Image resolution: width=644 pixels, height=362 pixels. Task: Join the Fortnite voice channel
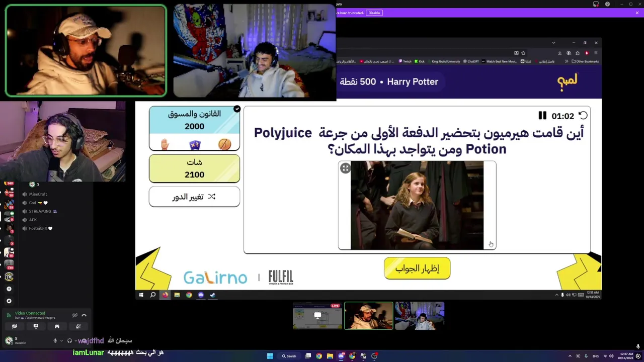[x=41, y=228]
